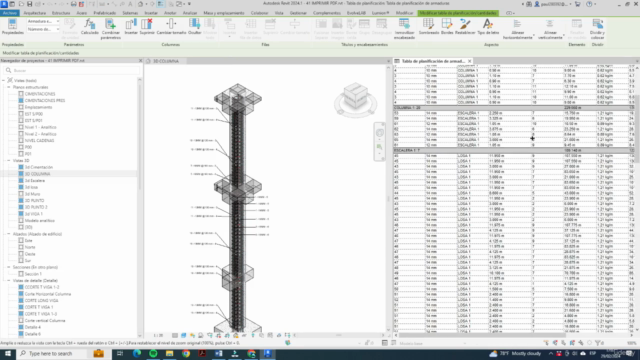This screenshot has height=360, width=640.
Task: Click the Calculado parameter tool
Action: point(89,27)
